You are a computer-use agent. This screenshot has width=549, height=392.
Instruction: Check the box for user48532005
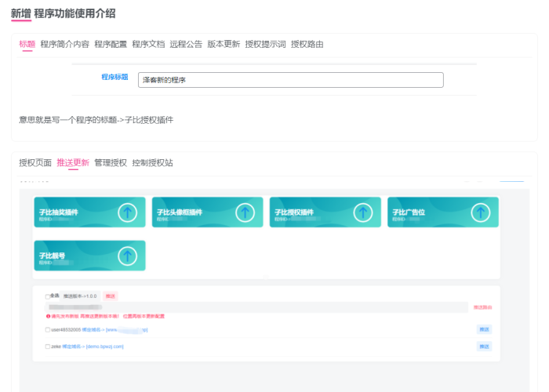coord(48,330)
